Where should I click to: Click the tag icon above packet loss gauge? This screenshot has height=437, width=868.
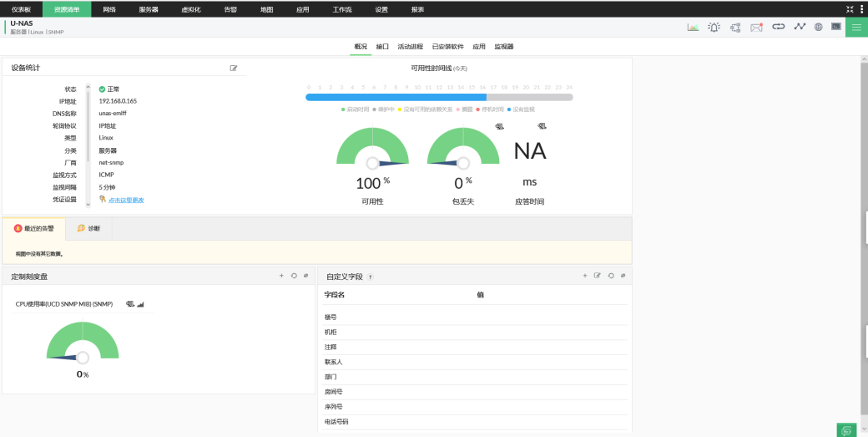499,126
